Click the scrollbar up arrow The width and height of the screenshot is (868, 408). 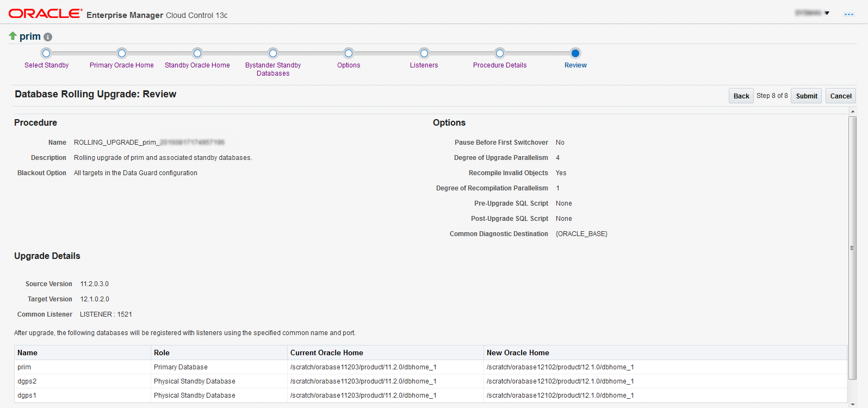(852, 112)
